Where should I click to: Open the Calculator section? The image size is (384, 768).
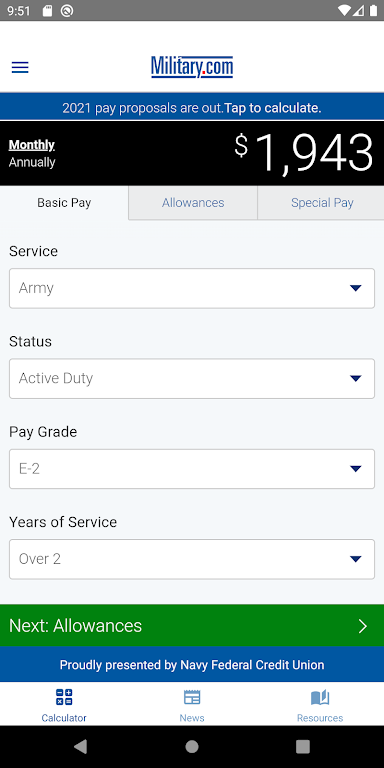coord(64,705)
